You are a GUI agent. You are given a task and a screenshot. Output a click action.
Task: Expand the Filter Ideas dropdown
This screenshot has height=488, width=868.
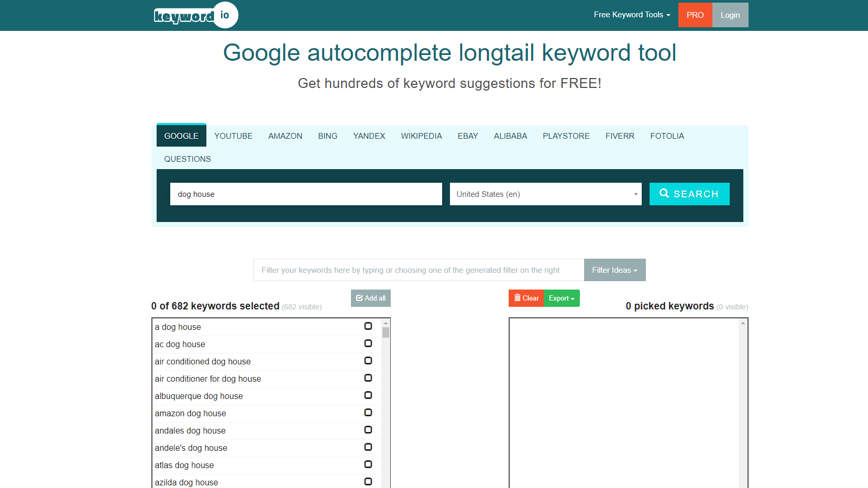click(614, 270)
